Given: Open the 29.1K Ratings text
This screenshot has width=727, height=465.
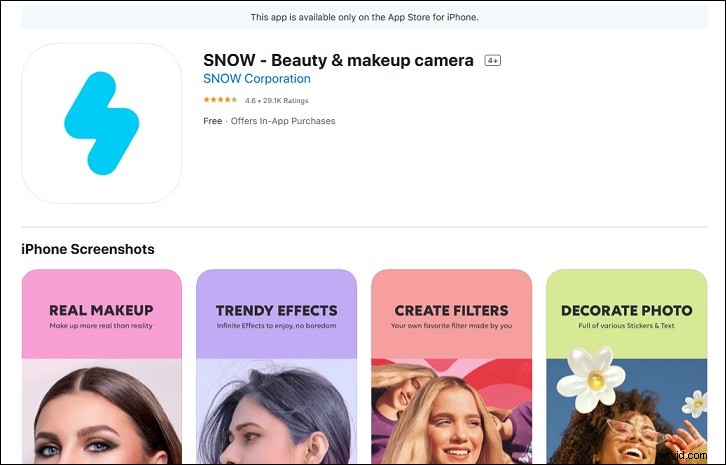Looking at the screenshot, I should point(286,100).
